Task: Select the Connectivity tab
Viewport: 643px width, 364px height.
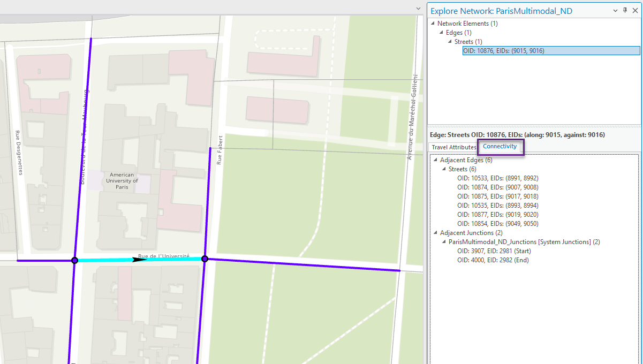Action: (500, 146)
